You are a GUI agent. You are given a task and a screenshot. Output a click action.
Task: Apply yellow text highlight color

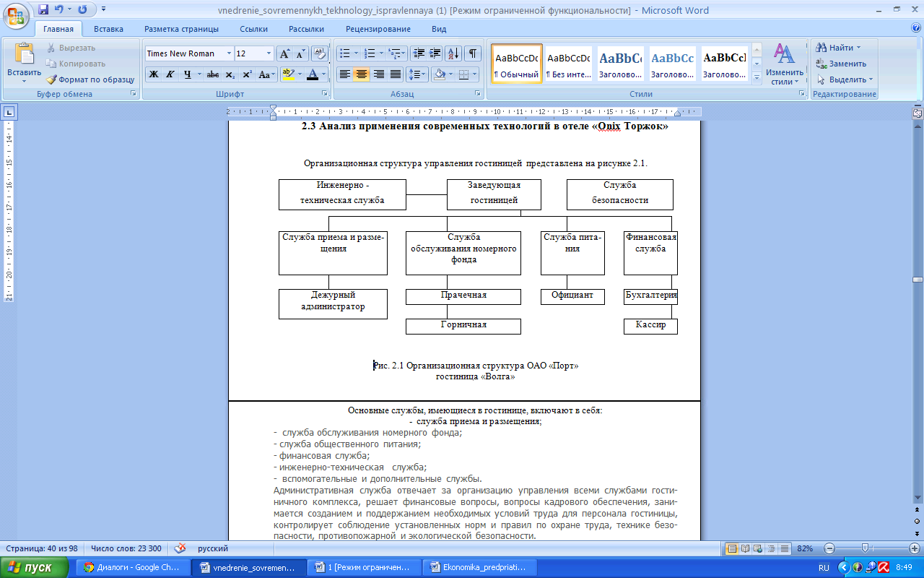(287, 74)
